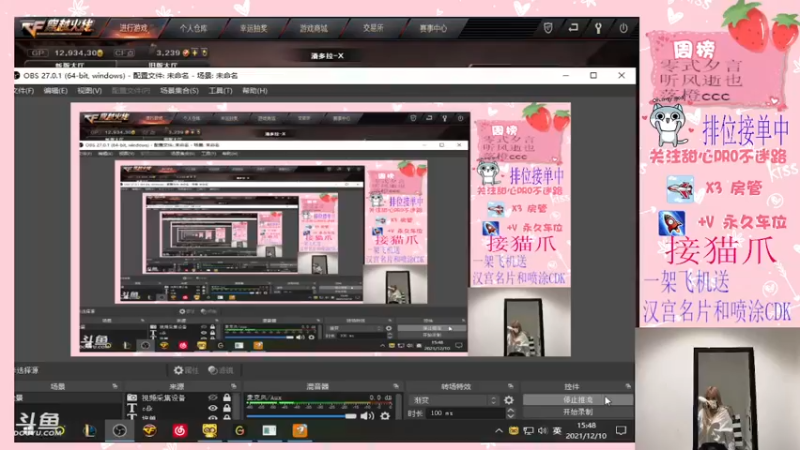Click the volume icon in system tray
800x450 pixels.
[x=543, y=431]
